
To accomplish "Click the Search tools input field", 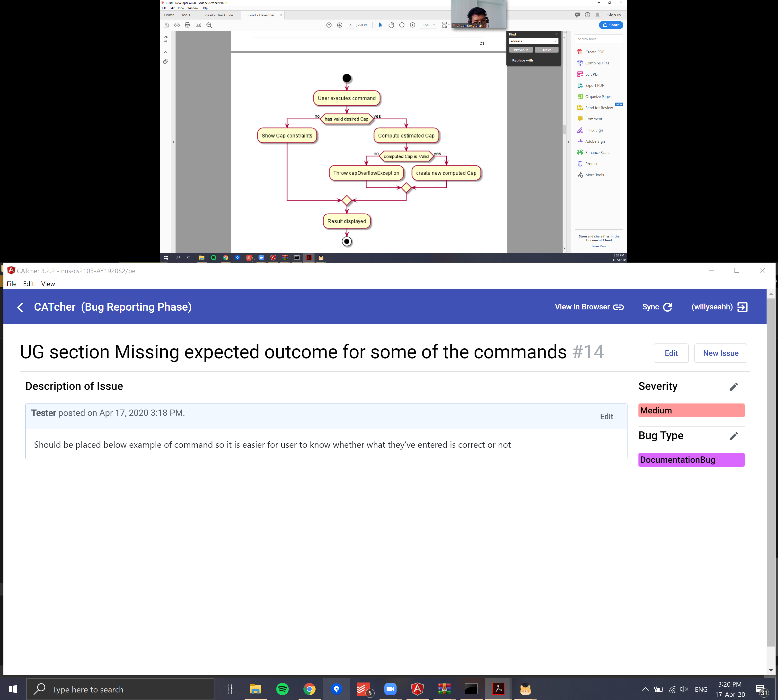I will click(x=599, y=39).
